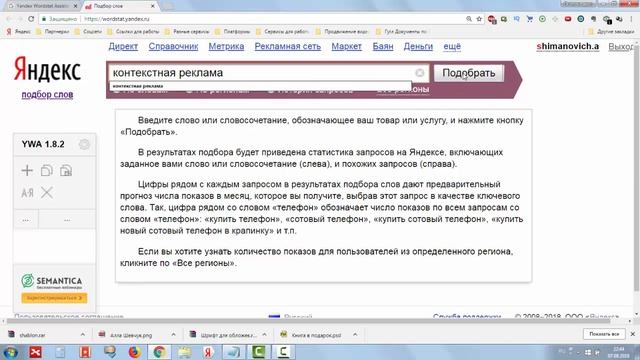
Task: Open the 'Ссылки для работы' bookmarks folder
Action: click(x=133, y=31)
